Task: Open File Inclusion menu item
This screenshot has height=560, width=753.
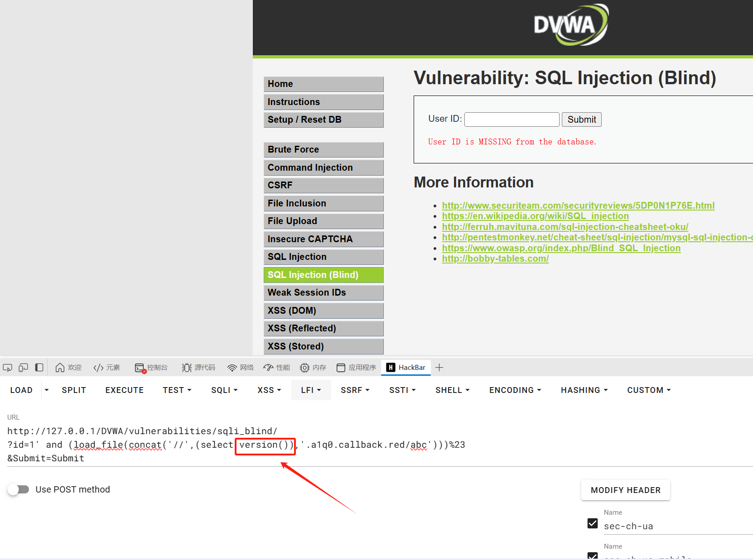Action: click(x=323, y=203)
